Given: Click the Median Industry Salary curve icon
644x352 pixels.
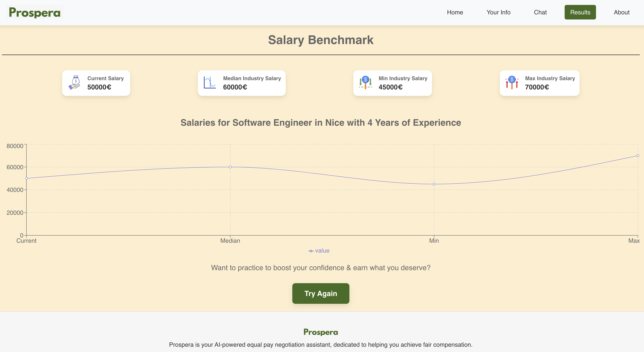Looking at the screenshot, I should pyautogui.click(x=210, y=83).
